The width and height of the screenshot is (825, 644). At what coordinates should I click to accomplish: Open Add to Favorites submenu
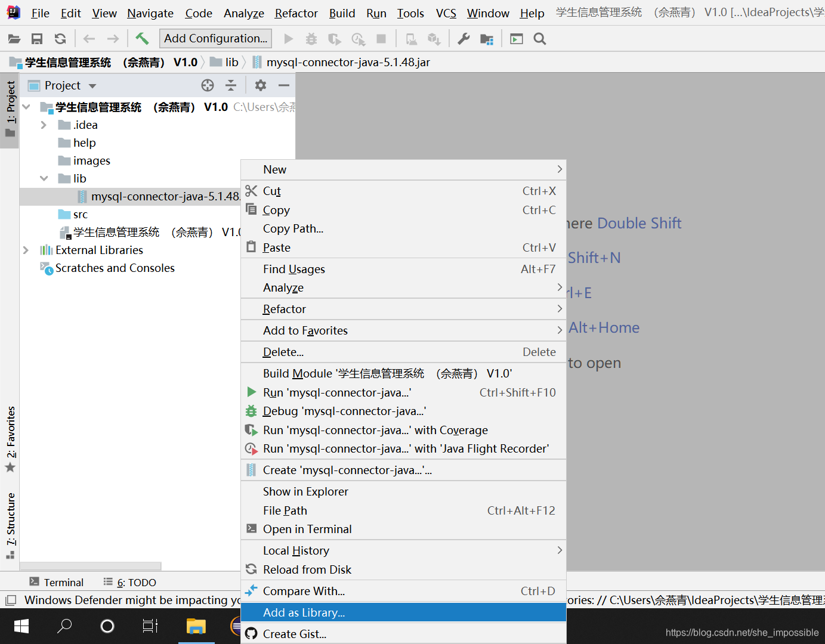403,330
